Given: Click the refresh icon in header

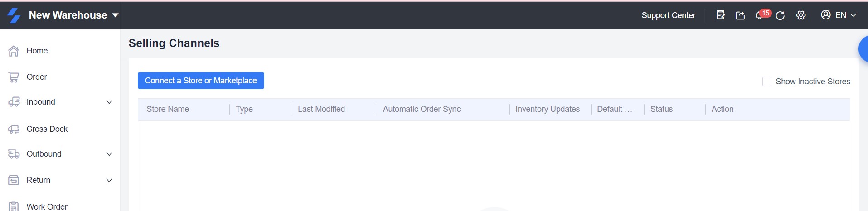Looking at the screenshot, I should (x=780, y=15).
